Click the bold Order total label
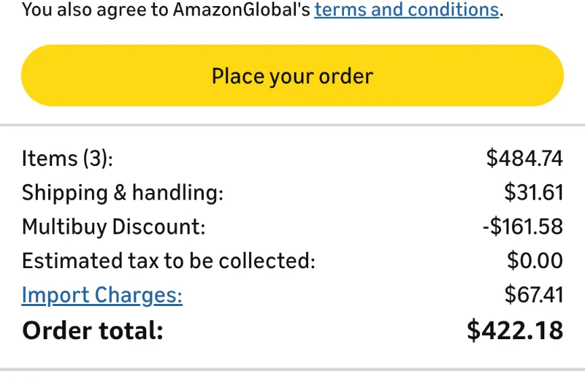 click(x=93, y=331)
